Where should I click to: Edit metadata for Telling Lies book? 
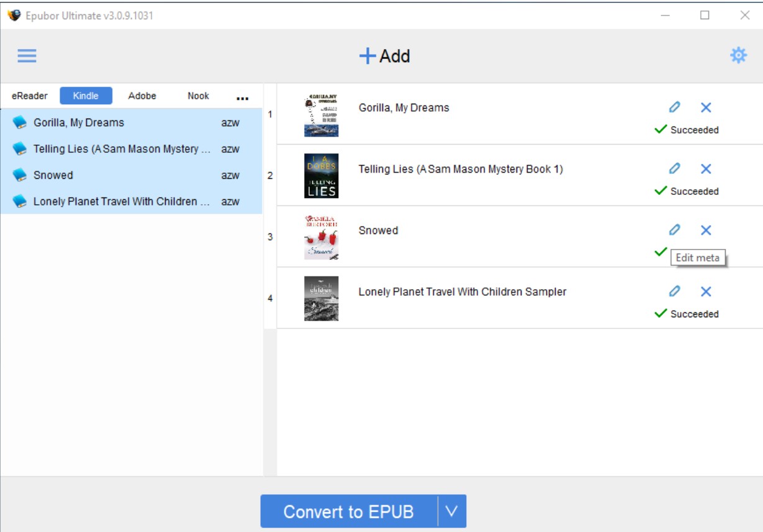[675, 169]
